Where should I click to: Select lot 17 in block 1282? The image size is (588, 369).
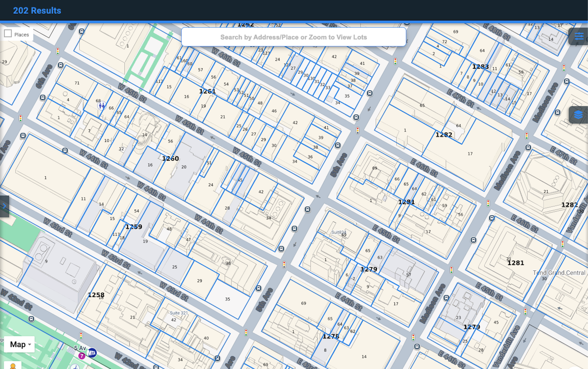470,154
